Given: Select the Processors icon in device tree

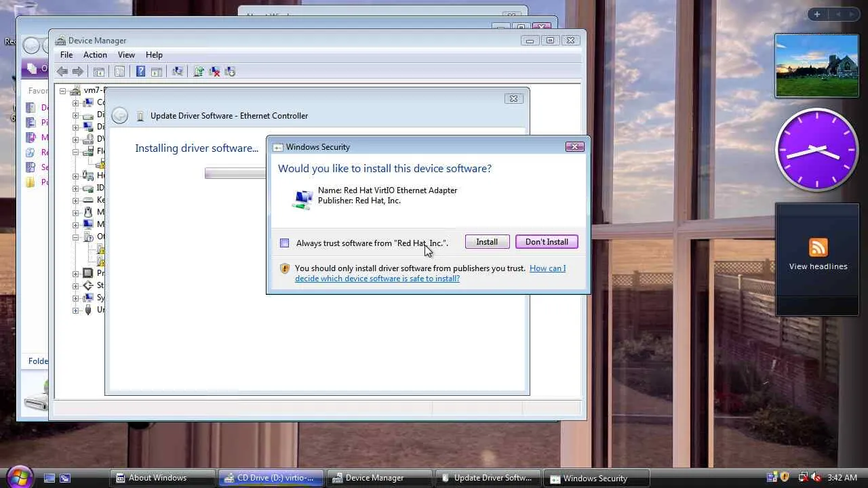Looking at the screenshot, I should click(88, 273).
